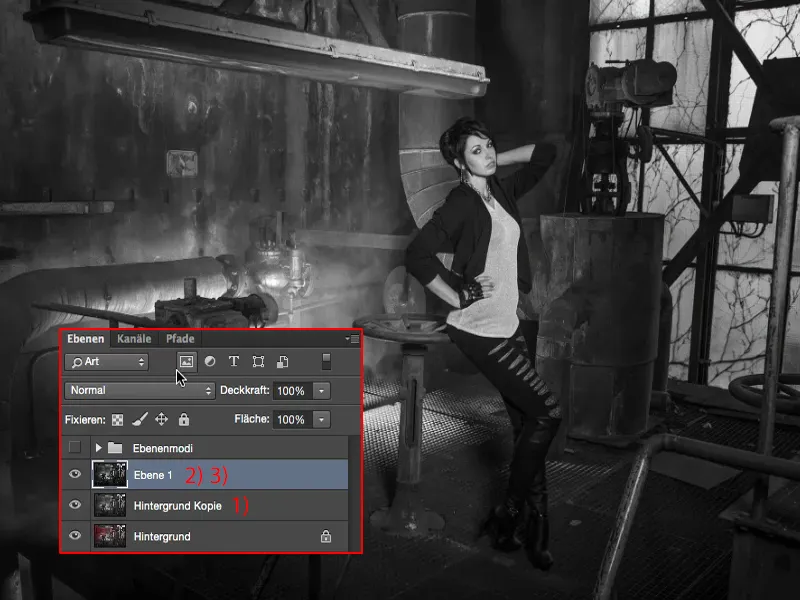Open the Deckkraft slider dropdown arrow
The height and width of the screenshot is (600, 800).
321,391
